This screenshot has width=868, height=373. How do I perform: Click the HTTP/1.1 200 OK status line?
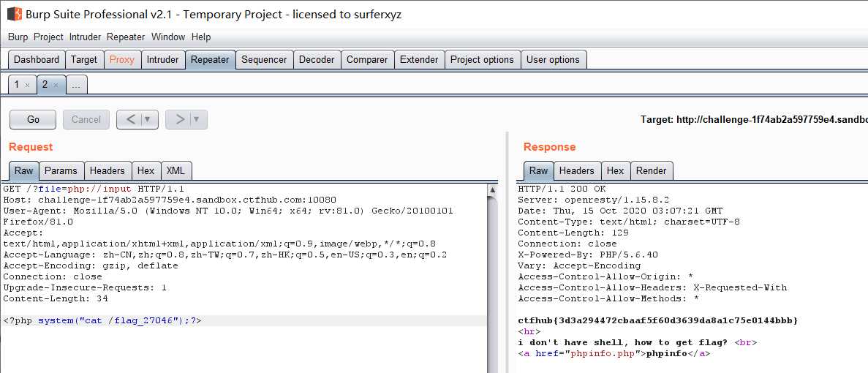point(562,189)
